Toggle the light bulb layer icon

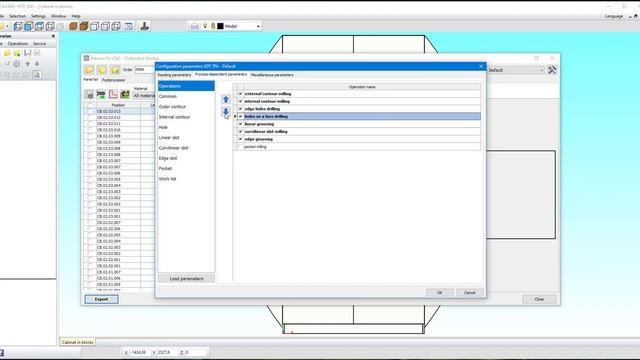coord(205,26)
